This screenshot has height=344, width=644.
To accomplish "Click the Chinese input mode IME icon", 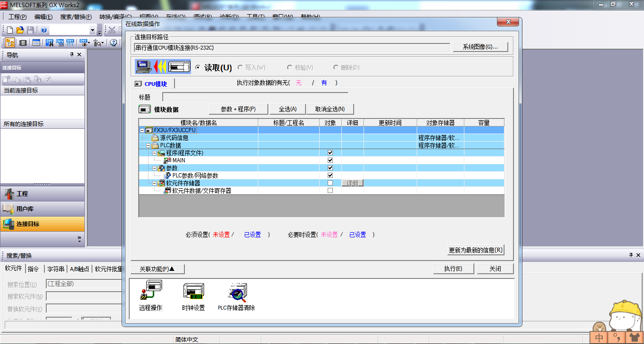I will pos(599,337).
